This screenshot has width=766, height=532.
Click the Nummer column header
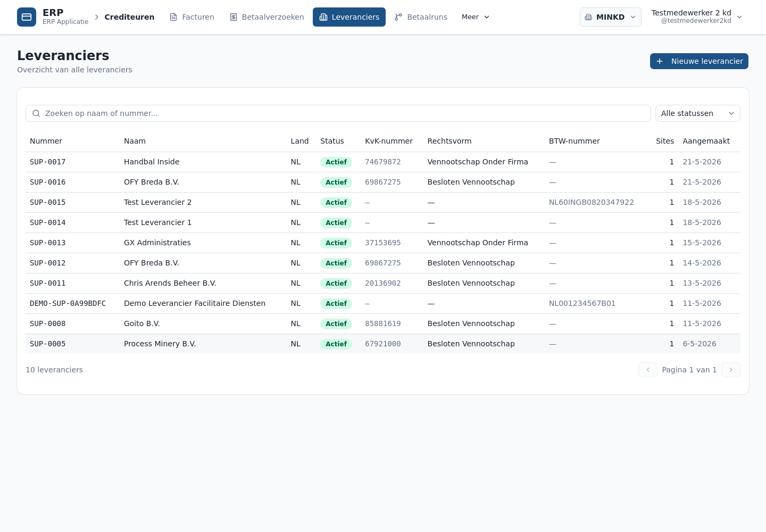46,141
